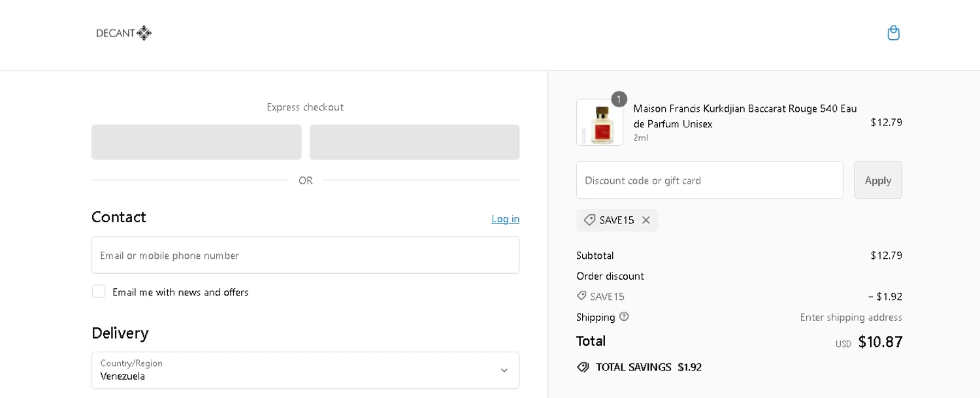
Task: Enable the Email me with news and offers checkbox
Action: [99, 291]
